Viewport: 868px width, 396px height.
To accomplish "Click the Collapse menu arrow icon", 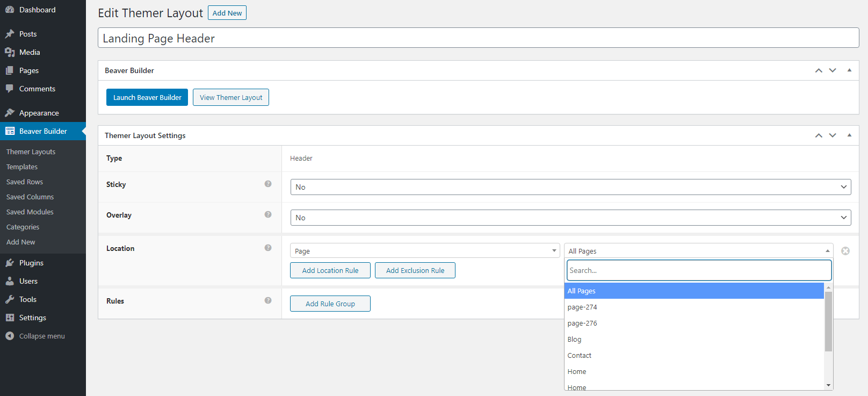I will 10,336.
